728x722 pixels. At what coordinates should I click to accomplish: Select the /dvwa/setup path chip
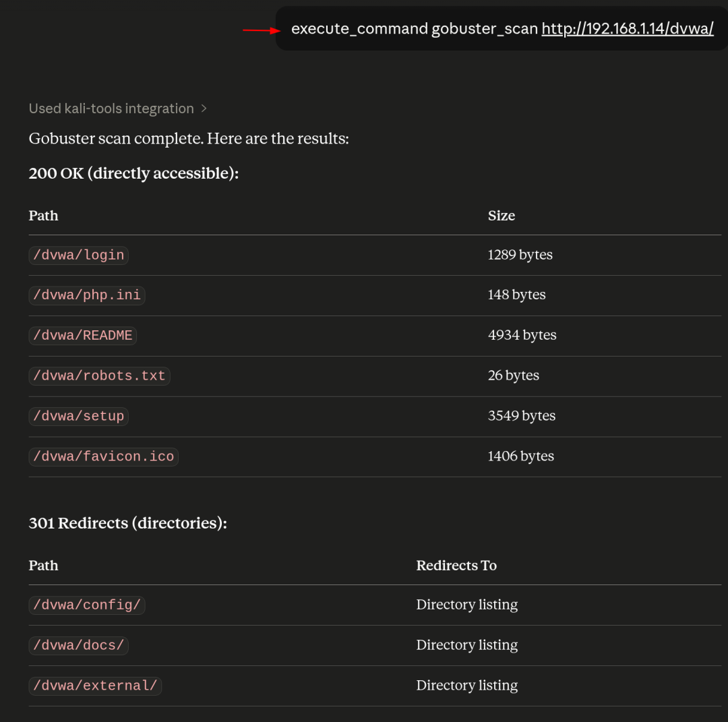pyautogui.click(x=78, y=417)
